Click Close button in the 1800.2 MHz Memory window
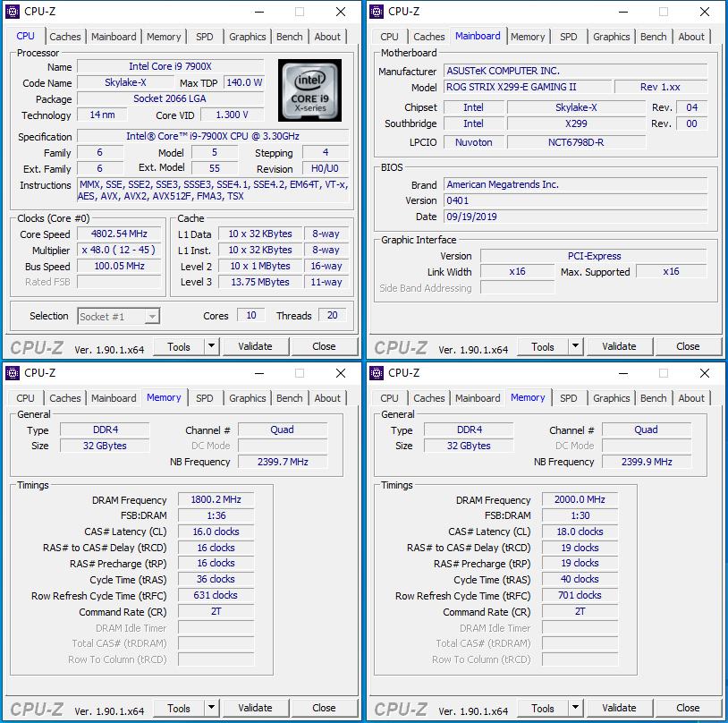Viewport: 728px width, 723px height. tap(324, 708)
